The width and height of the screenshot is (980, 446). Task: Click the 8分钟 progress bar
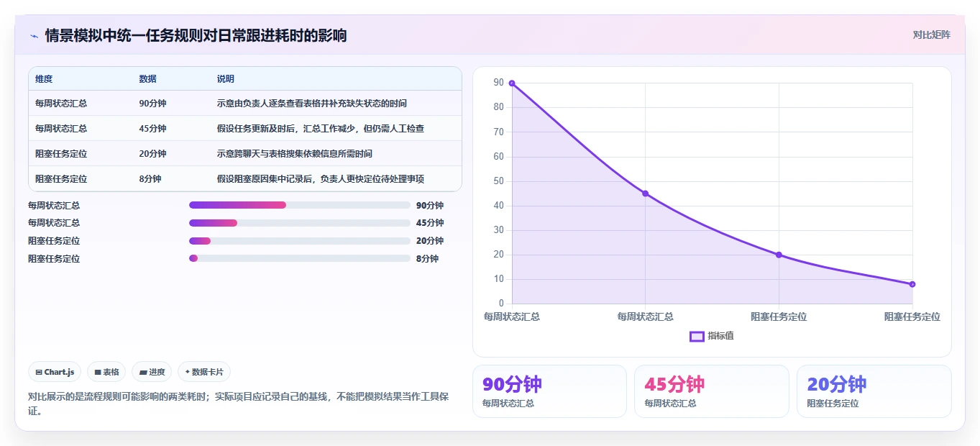click(300, 258)
